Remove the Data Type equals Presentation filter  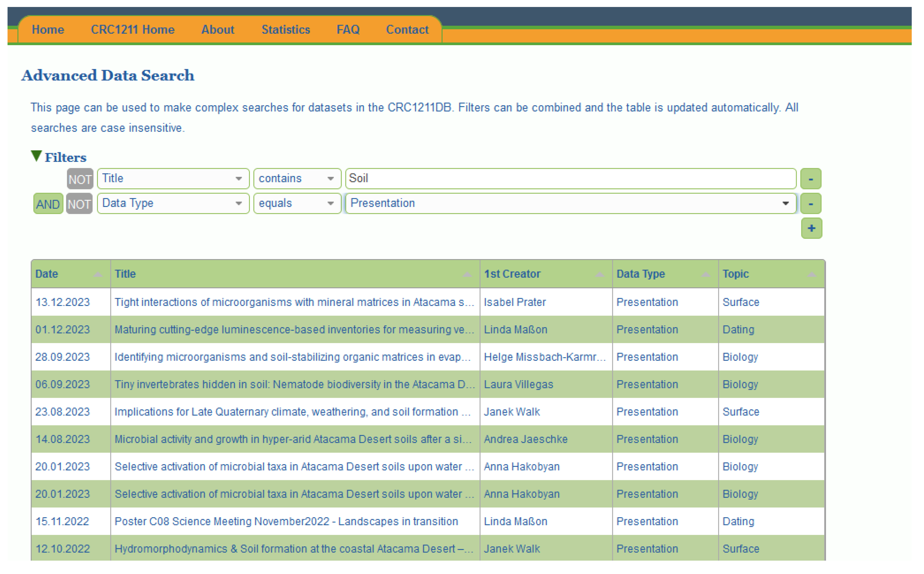point(811,204)
